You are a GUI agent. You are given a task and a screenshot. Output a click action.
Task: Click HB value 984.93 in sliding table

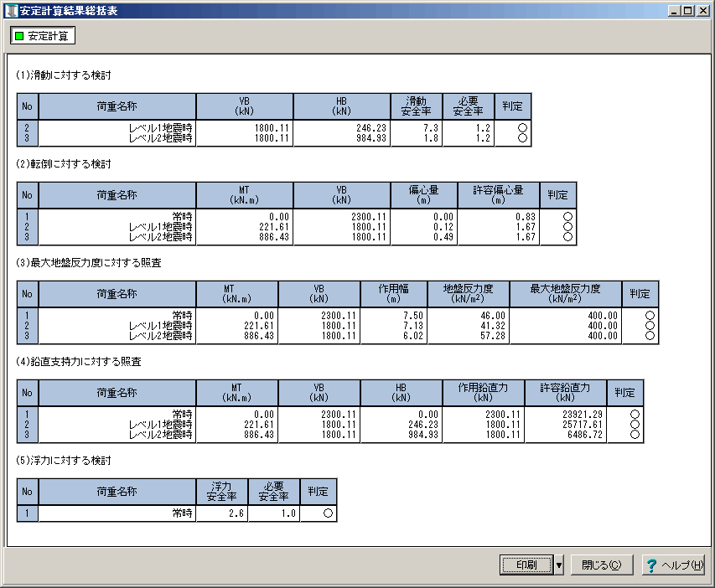[x=371, y=138]
